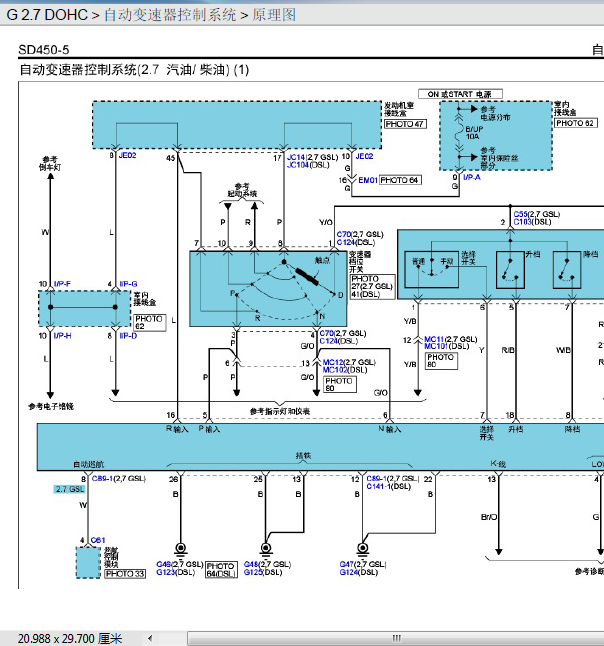Open the PHOTO 80 box below MC101
The width and height of the screenshot is (604, 646).
point(441,360)
